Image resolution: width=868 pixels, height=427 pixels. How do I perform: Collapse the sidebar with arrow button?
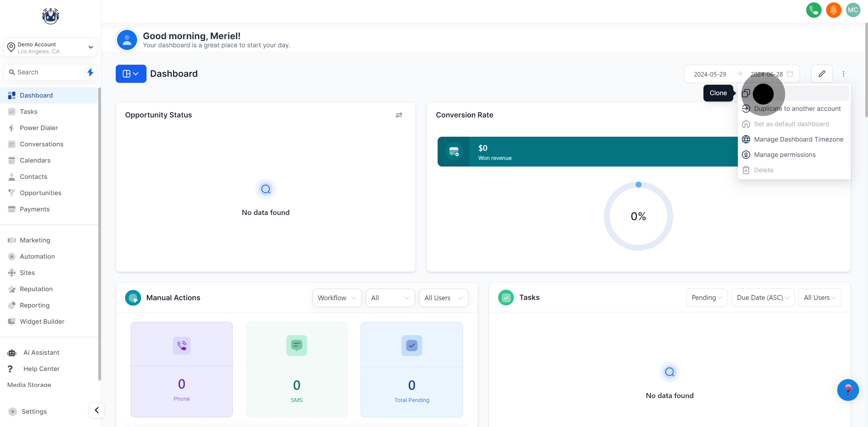(x=97, y=410)
